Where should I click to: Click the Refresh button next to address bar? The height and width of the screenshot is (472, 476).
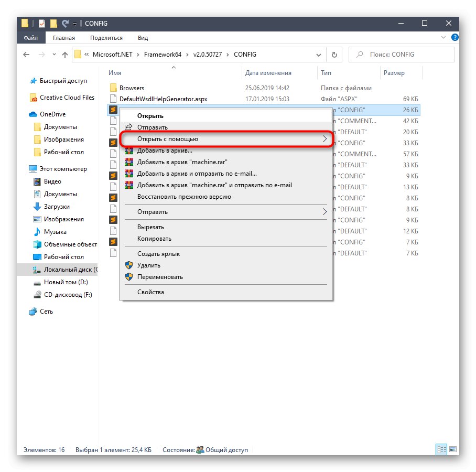(334, 55)
